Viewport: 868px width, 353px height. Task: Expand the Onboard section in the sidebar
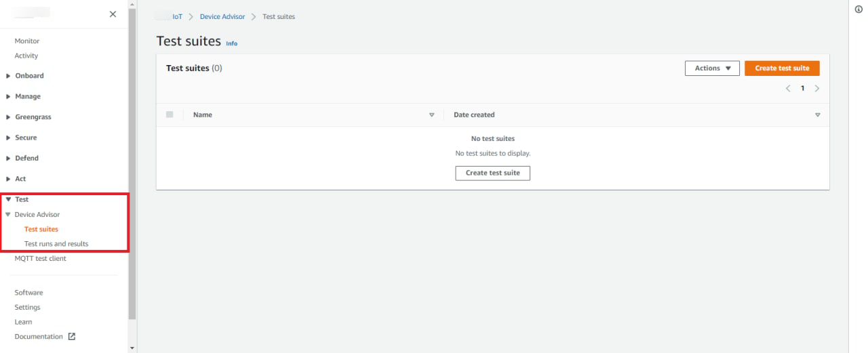click(8, 76)
